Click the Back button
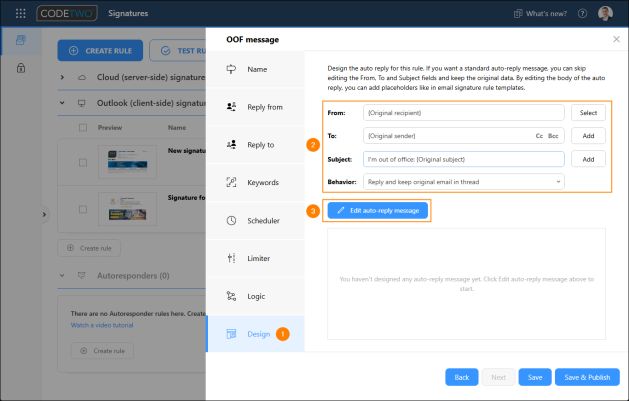Viewport: 629px width, 401px height. (x=462, y=377)
